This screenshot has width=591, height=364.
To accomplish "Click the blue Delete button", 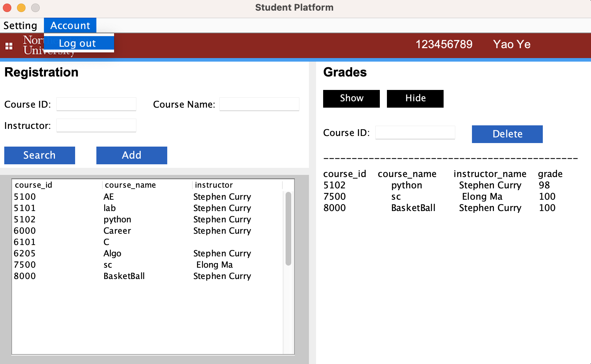I will pos(507,134).
